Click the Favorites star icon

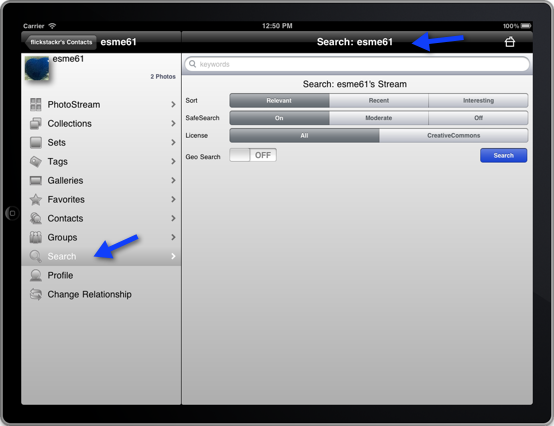36,200
